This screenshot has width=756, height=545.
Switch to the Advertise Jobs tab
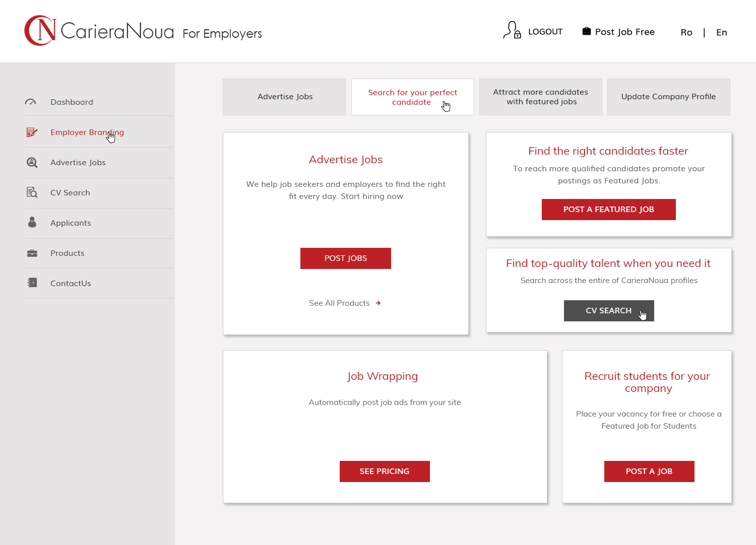coord(284,96)
